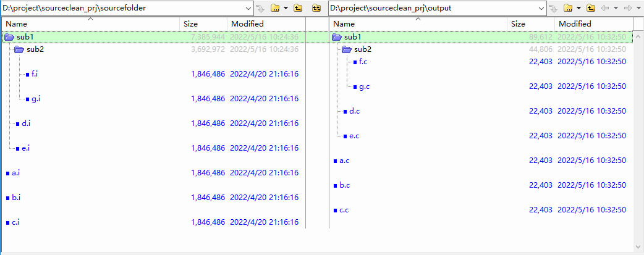
Task: Sort left pane by Name column
Action: pos(17,23)
